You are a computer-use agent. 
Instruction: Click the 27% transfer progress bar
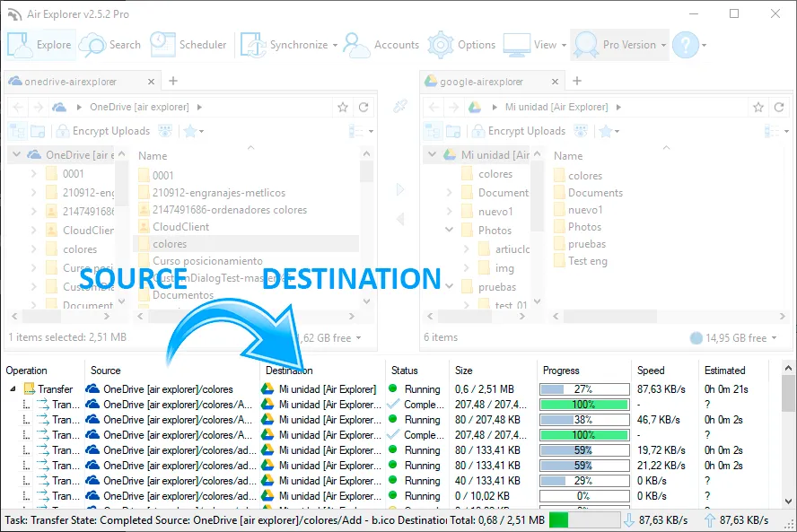point(584,389)
